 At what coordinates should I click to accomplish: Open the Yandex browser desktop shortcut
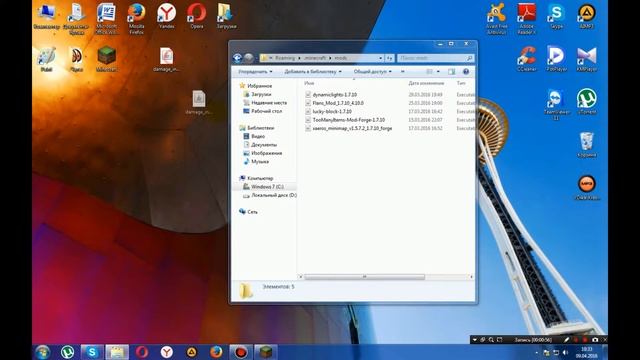click(x=167, y=15)
